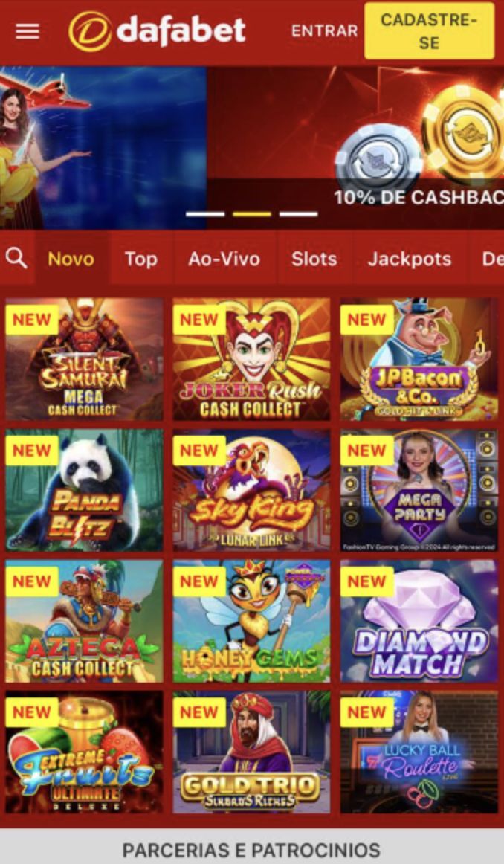Open the Sky King Lunar Link game
This screenshot has width=504, height=864.
coord(252,491)
